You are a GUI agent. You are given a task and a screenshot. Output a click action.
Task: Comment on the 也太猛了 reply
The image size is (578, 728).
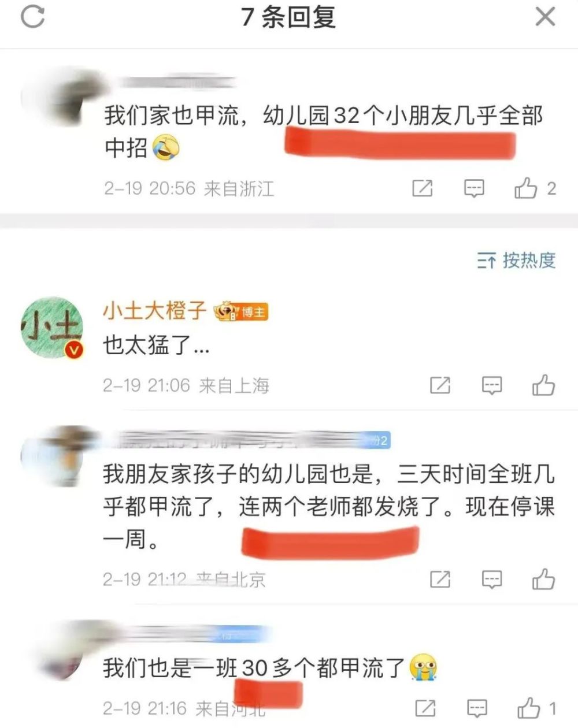(x=492, y=385)
